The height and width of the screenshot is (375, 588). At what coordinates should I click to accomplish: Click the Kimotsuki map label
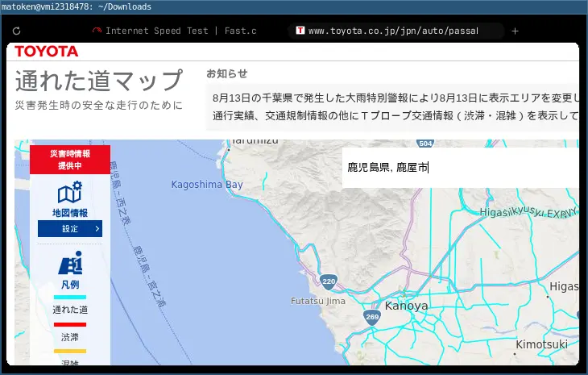tap(541, 344)
